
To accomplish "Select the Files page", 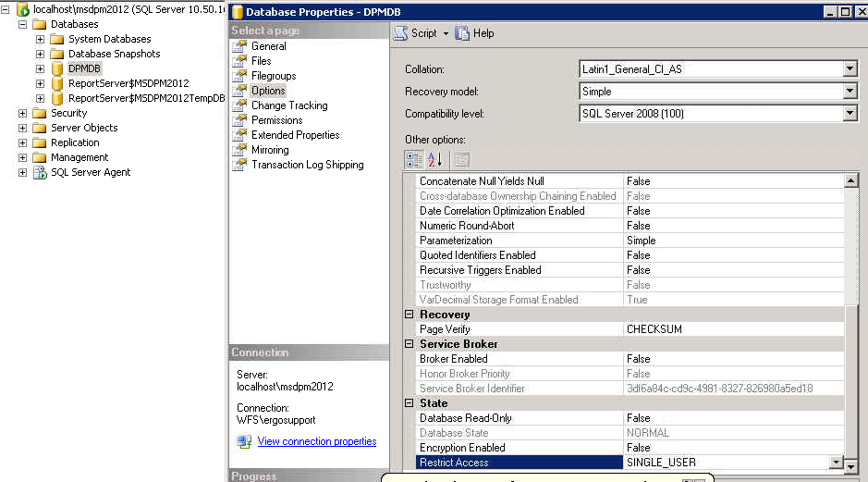I will (x=261, y=61).
